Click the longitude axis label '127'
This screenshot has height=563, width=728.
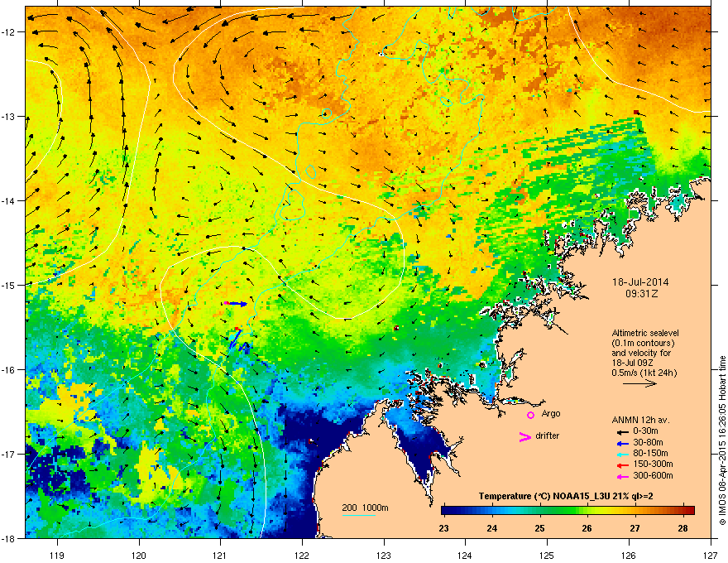(711, 556)
